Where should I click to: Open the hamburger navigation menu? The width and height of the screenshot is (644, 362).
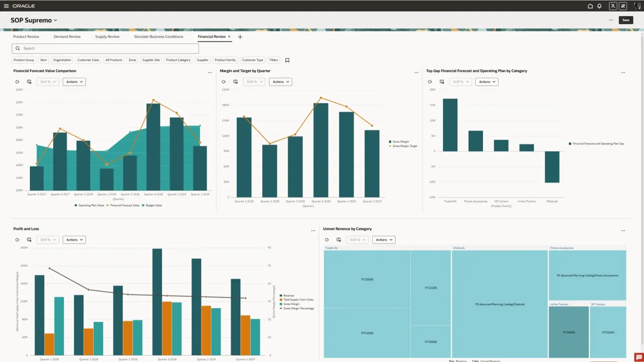[6, 6]
